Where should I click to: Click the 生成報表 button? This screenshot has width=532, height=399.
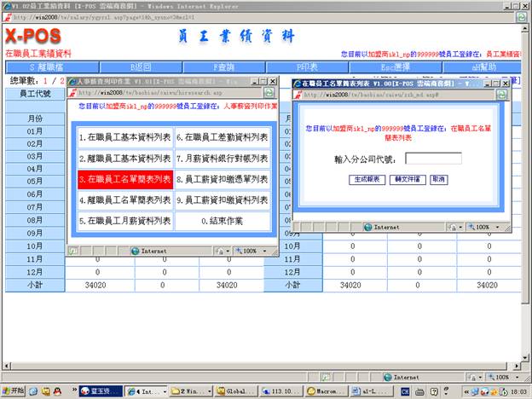(365, 180)
